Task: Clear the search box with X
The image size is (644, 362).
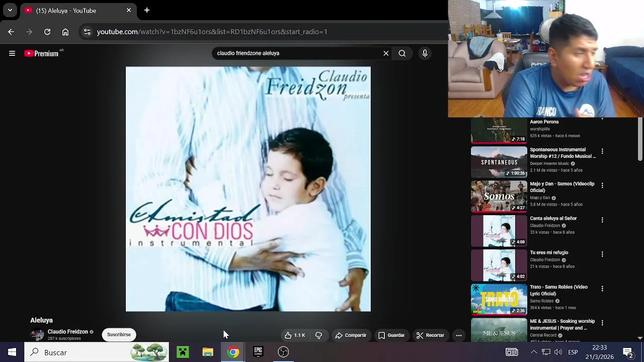Action: tap(386, 53)
